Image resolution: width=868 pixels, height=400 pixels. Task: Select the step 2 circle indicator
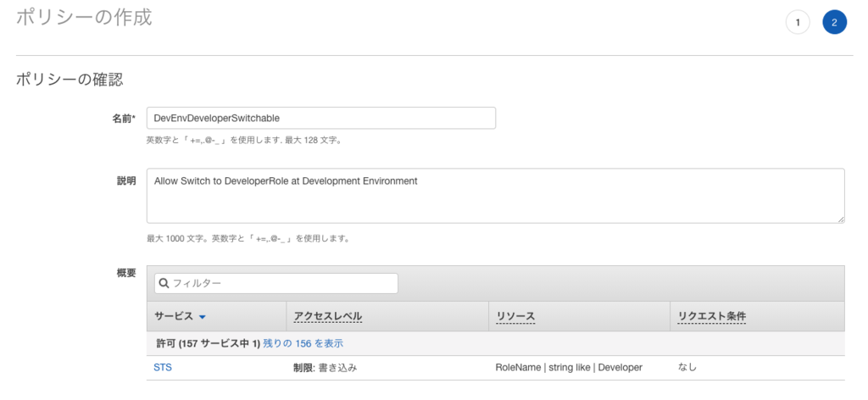tap(834, 23)
